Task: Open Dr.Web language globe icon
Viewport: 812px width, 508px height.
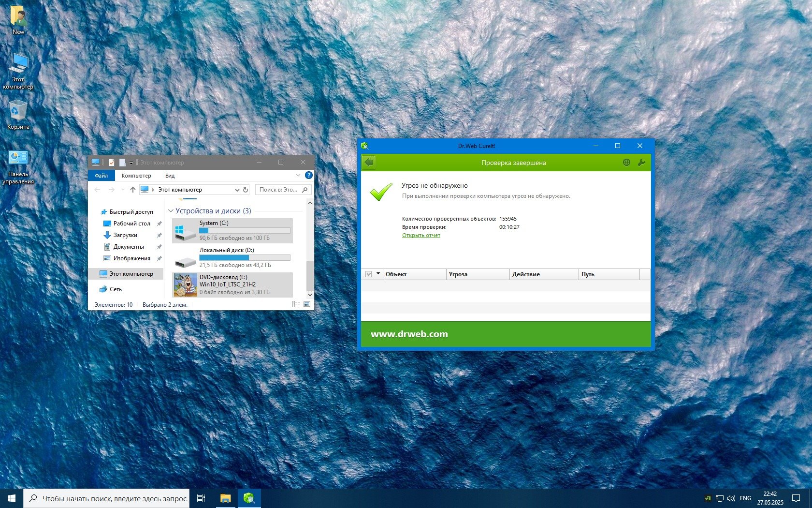Action: point(626,163)
